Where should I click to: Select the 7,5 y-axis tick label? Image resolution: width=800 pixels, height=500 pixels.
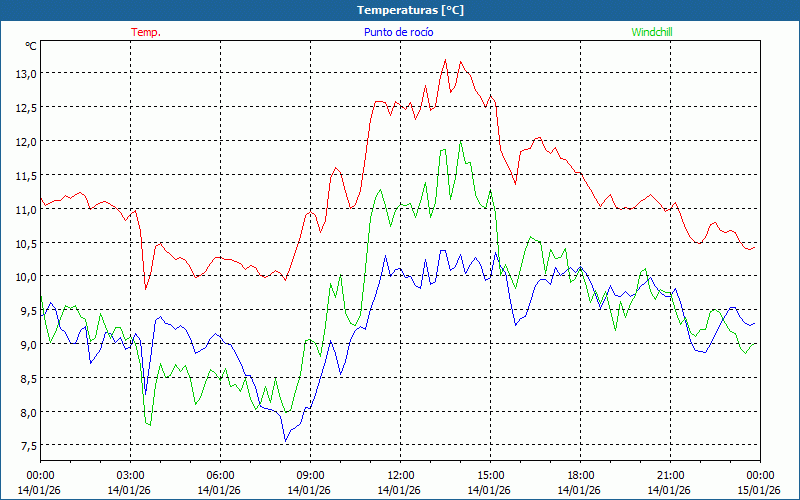pyautogui.click(x=25, y=446)
